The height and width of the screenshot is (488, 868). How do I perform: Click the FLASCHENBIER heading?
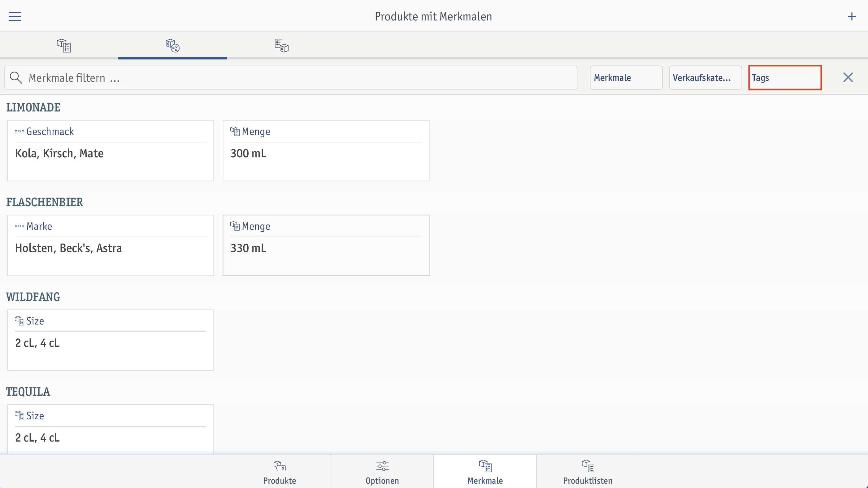(x=45, y=202)
